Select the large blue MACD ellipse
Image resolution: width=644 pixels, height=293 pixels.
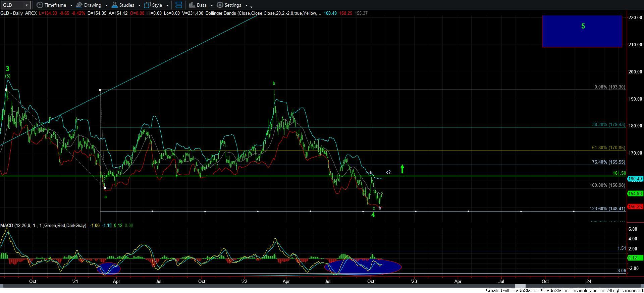(x=363, y=267)
